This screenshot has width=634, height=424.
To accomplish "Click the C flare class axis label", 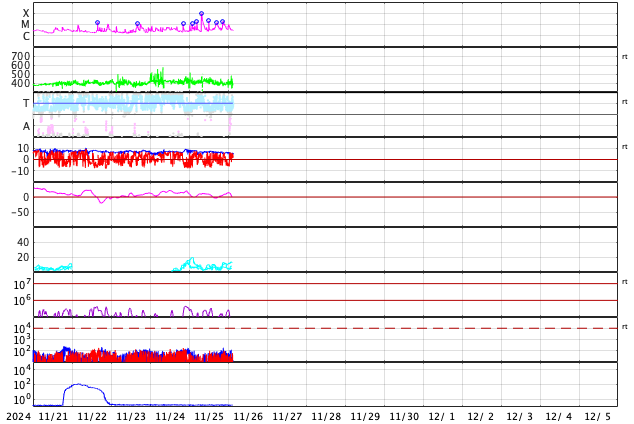I will pos(26,36).
